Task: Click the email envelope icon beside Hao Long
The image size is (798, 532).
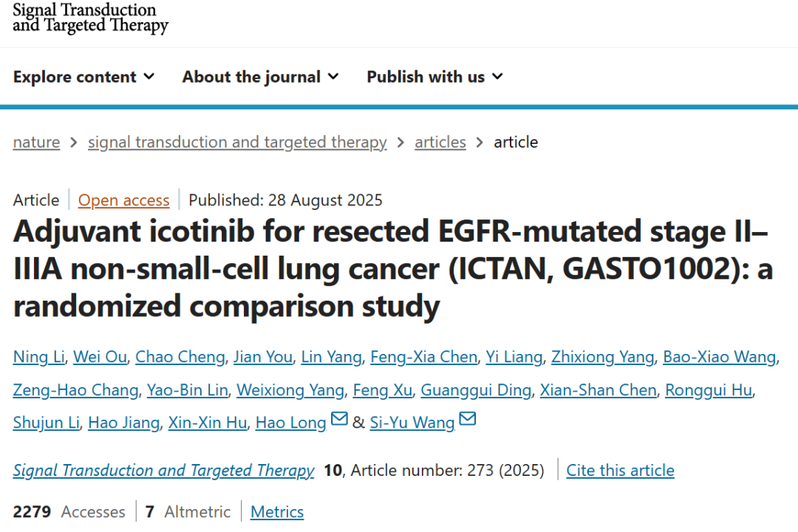Action: pos(339,420)
